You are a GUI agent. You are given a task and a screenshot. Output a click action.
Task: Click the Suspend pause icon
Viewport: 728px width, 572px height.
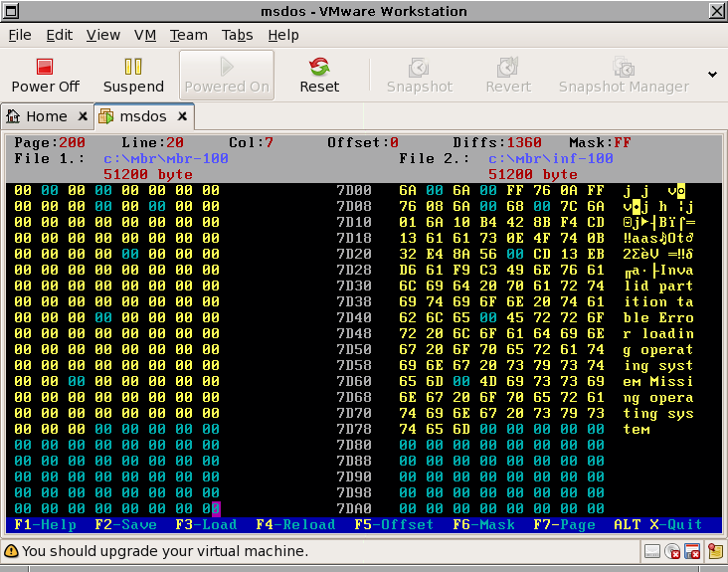tap(133, 67)
